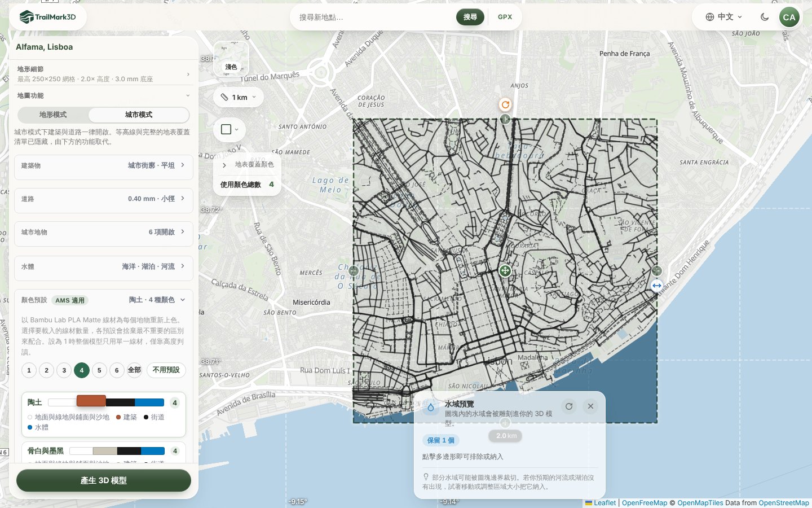Click the 淺色 map style thumbnail
Screen dimensions: 812x508
tap(231, 59)
